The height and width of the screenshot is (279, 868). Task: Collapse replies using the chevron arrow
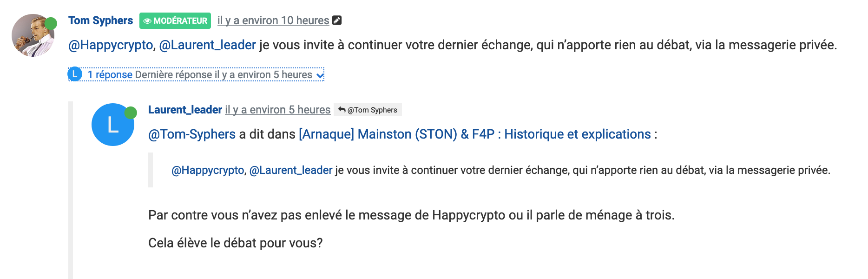pos(320,75)
